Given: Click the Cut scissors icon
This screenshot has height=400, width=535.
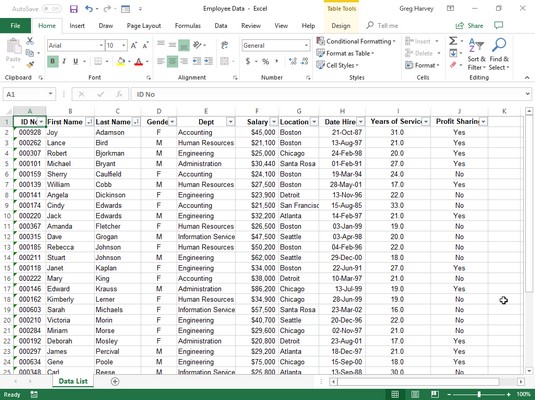Looking at the screenshot, I should 30,41.
